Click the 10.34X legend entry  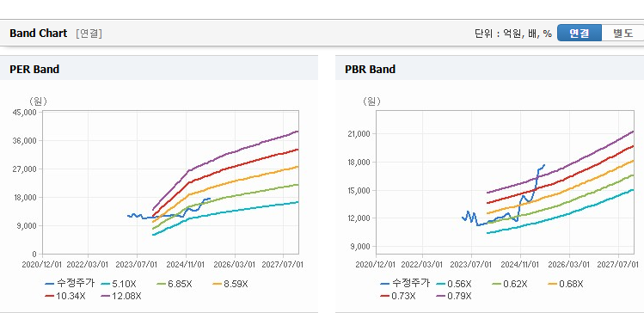coord(65,296)
